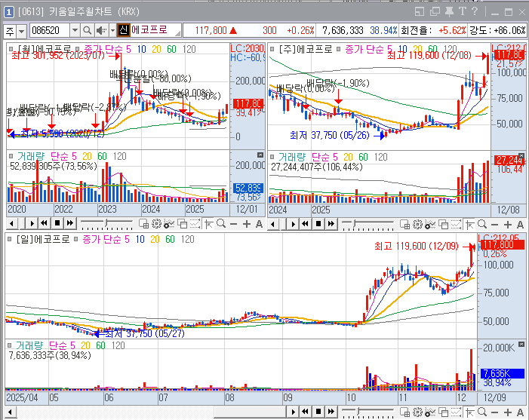This screenshot has width=529, height=420.
Task: Monthly chart: stop square button
Action: pos(57,223)
